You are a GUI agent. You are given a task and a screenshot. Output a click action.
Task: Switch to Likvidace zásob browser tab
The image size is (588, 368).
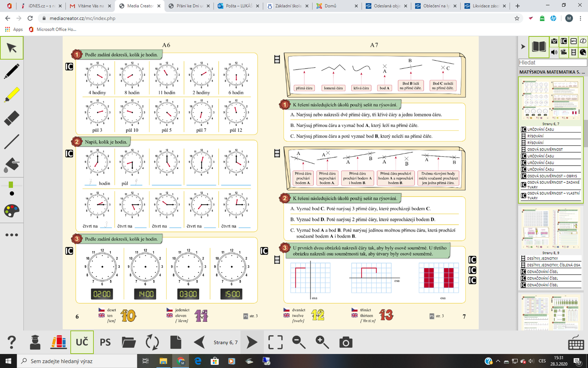coord(485,6)
